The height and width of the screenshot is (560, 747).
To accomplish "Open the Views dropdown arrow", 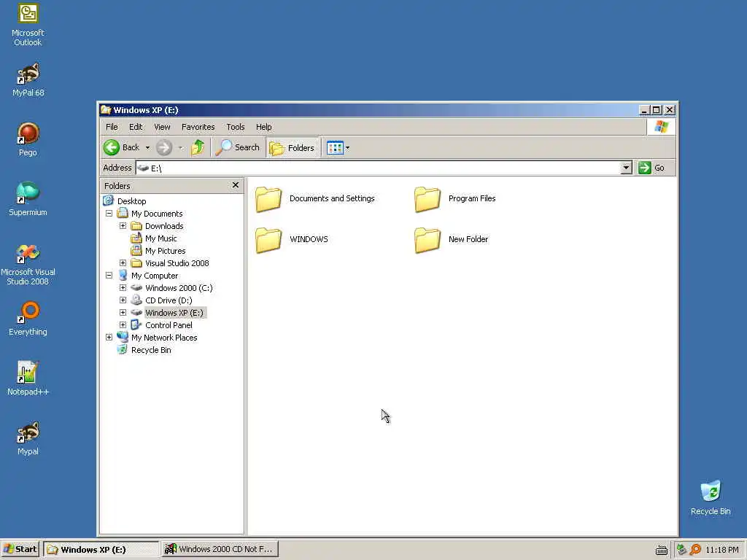I will 348,147.
